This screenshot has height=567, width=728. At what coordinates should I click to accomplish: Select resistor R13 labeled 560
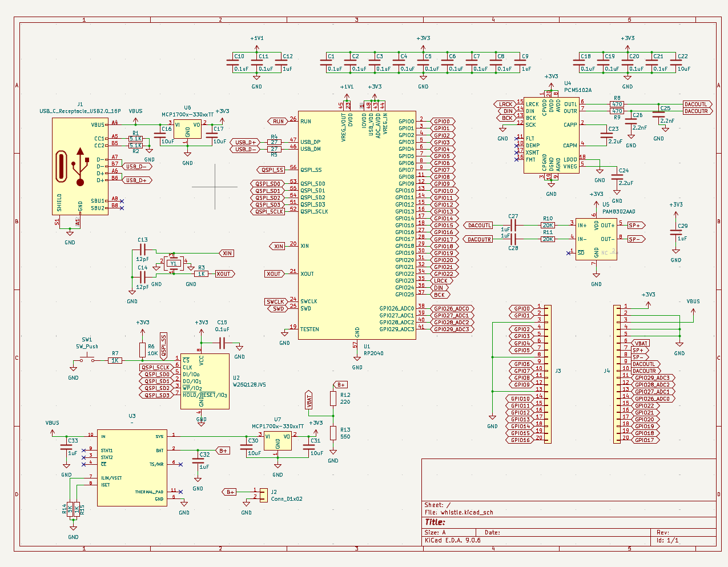tap(333, 433)
